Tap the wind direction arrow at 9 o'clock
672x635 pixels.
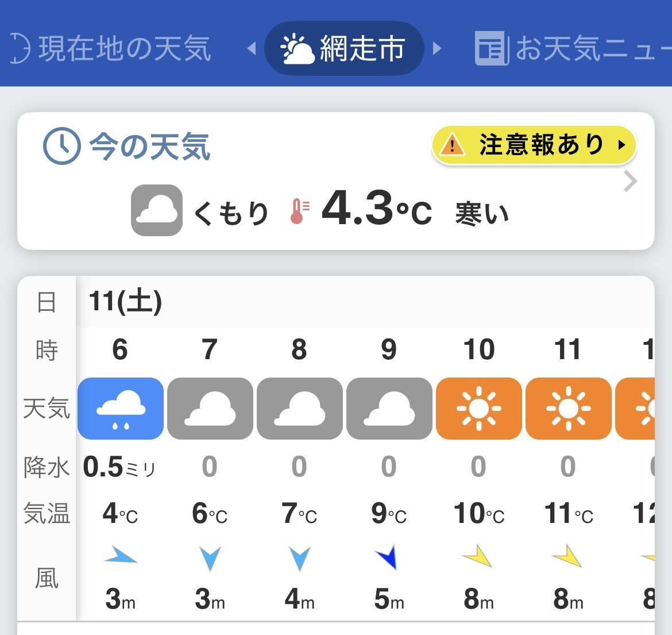(388, 557)
